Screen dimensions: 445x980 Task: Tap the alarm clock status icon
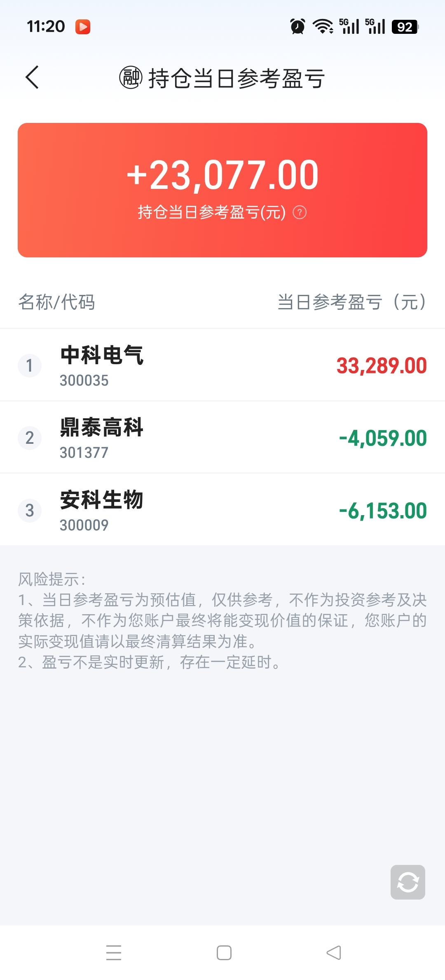297,26
